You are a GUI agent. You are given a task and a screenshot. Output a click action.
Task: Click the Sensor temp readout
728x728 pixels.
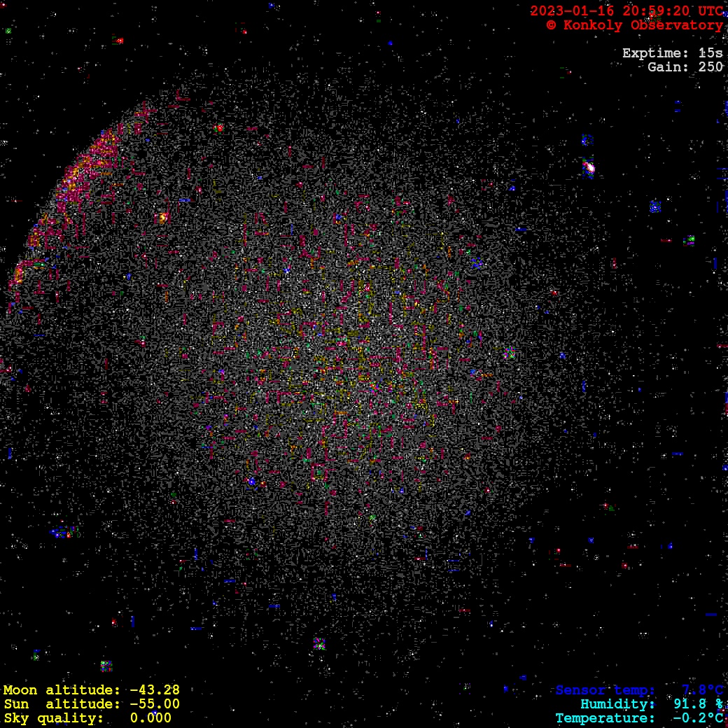pyautogui.click(x=639, y=691)
